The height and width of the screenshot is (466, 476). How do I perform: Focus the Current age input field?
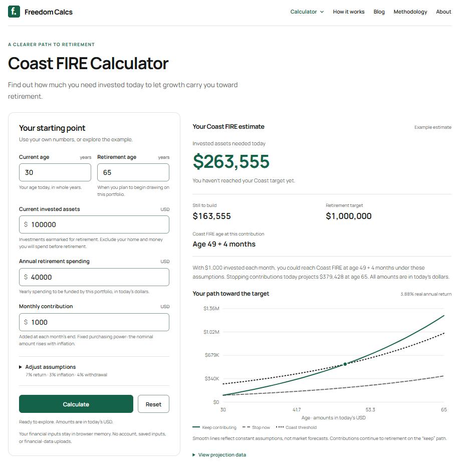(x=55, y=172)
